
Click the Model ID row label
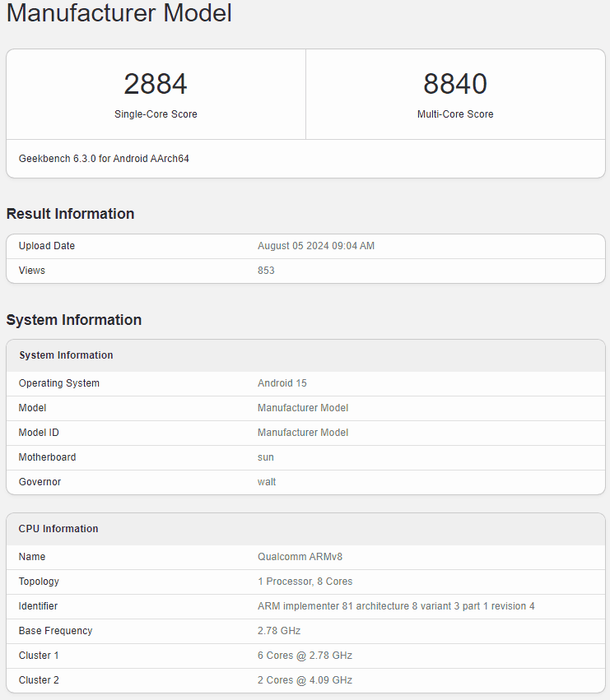[39, 433]
